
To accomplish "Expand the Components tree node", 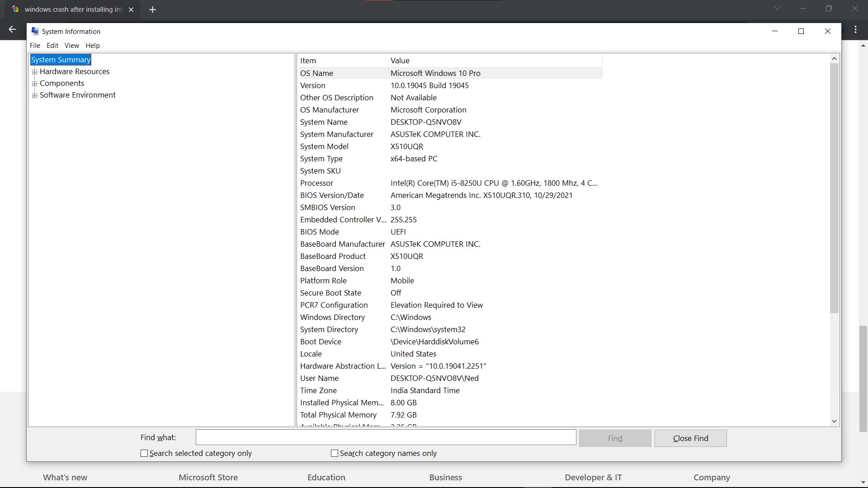I will pyautogui.click(x=34, y=84).
